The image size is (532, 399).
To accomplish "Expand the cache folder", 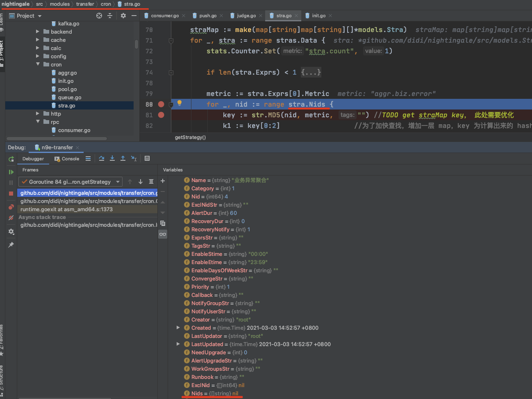I will coord(38,40).
